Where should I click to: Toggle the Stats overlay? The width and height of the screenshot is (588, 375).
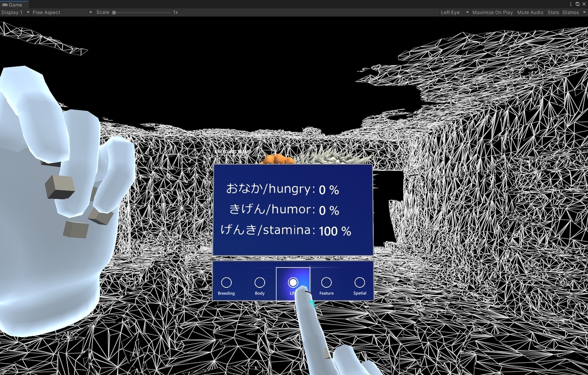pyautogui.click(x=553, y=12)
